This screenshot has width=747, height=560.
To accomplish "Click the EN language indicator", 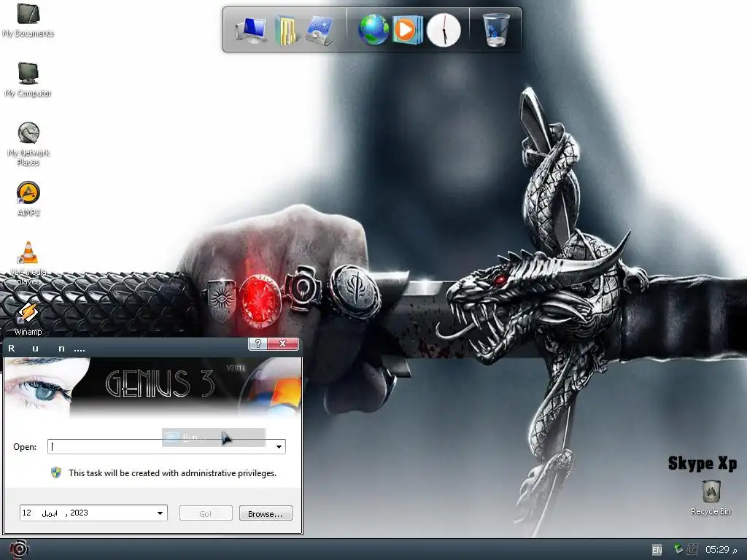I will tap(657, 550).
